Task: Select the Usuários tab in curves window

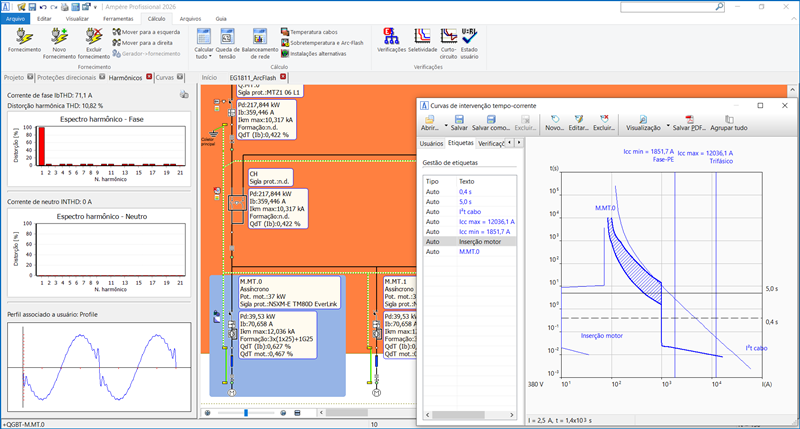Action: pyautogui.click(x=430, y=143)
